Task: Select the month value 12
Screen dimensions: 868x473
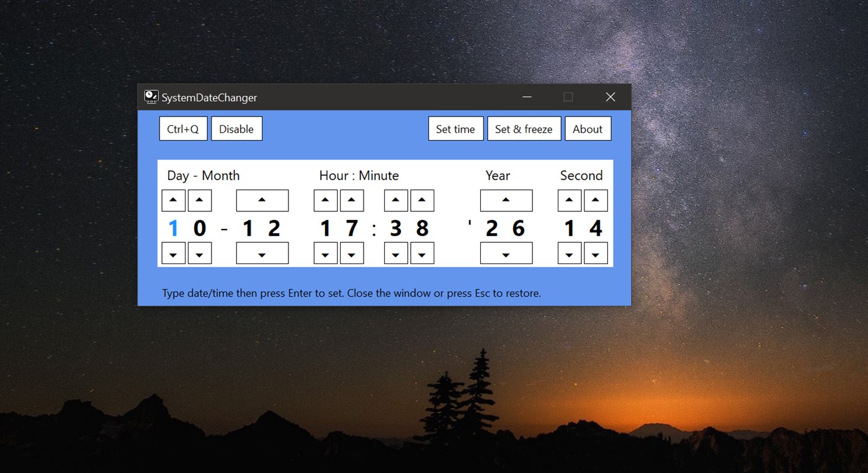Action: click(x=261, y=229)
